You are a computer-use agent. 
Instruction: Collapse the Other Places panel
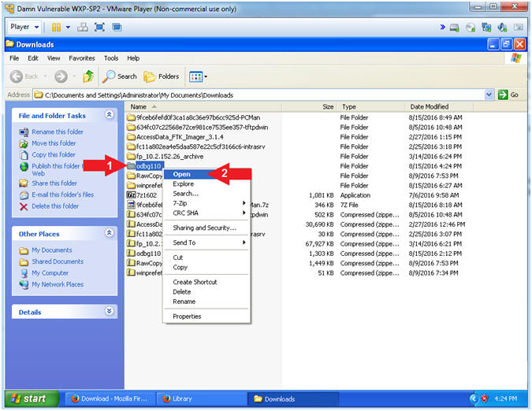110,233
